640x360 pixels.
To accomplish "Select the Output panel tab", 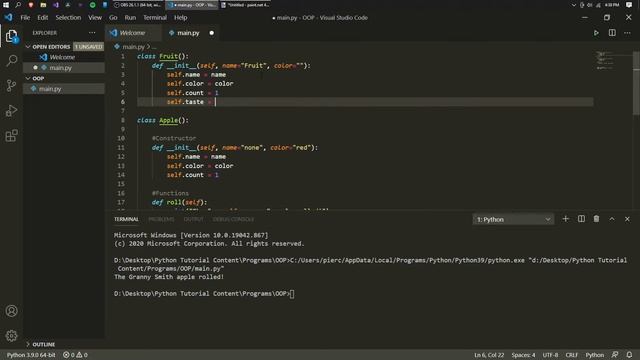I will pos(193,219).
